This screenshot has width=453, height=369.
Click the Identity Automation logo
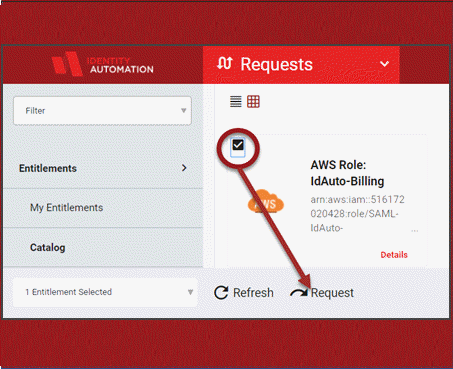[102, 64]
